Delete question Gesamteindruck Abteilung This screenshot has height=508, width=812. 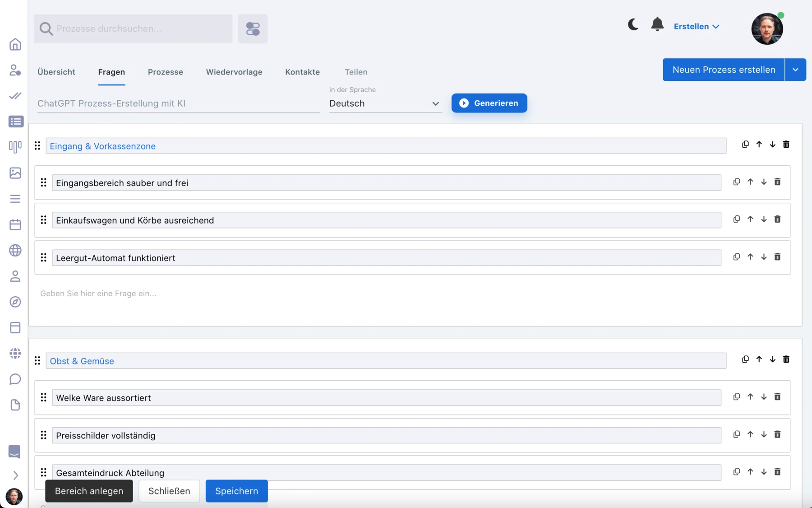coord(777,471)
